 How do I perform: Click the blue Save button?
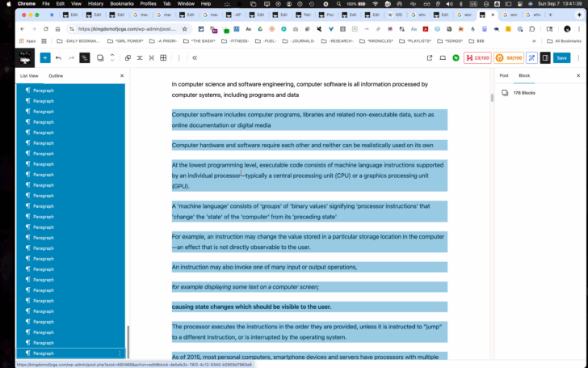click(x=562, y=58)
